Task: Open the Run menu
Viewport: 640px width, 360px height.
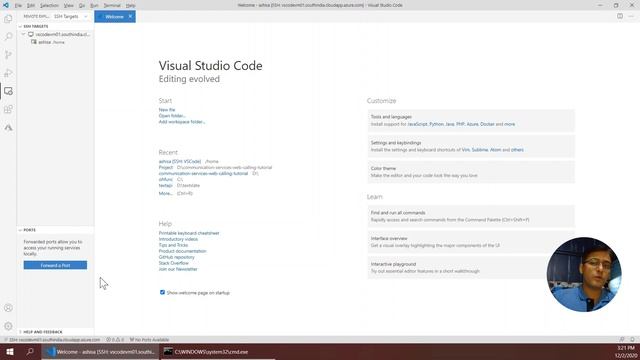Action: (94, 5)
